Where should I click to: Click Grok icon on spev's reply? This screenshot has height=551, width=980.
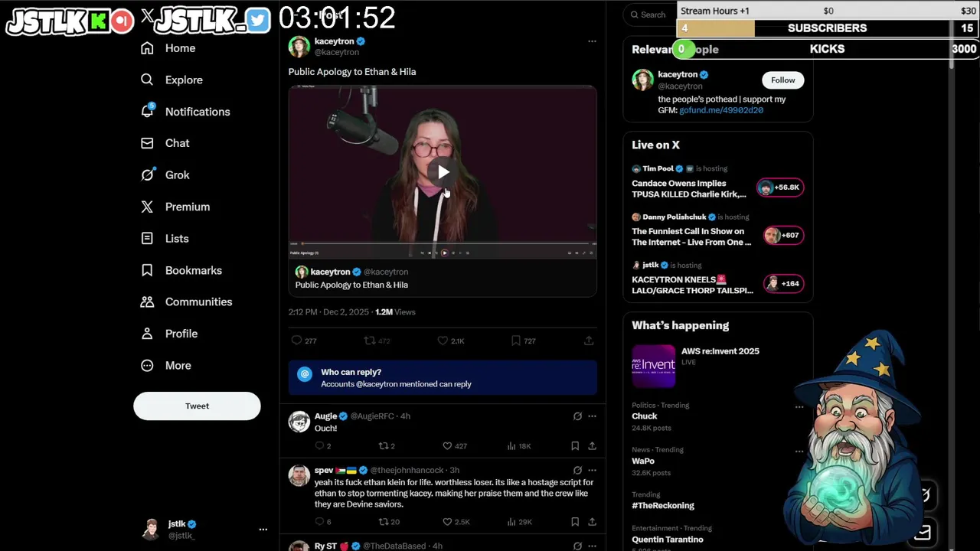(x=577, y=470)
